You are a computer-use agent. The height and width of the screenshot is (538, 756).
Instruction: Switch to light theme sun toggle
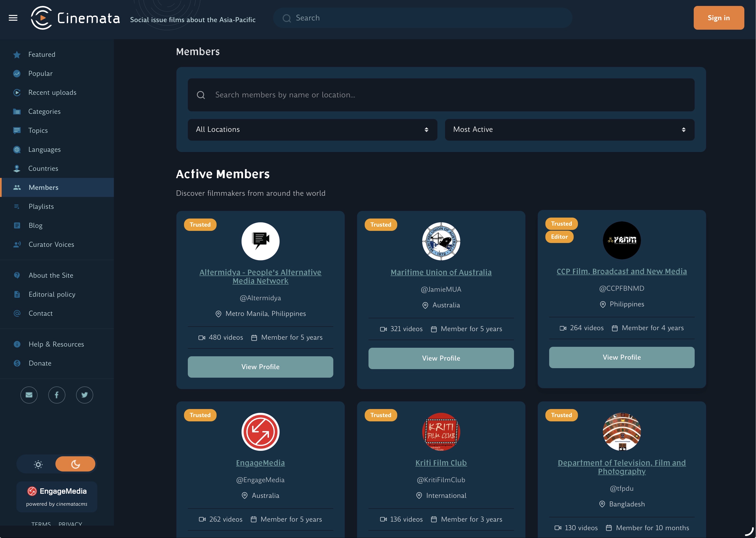point(38,464)
